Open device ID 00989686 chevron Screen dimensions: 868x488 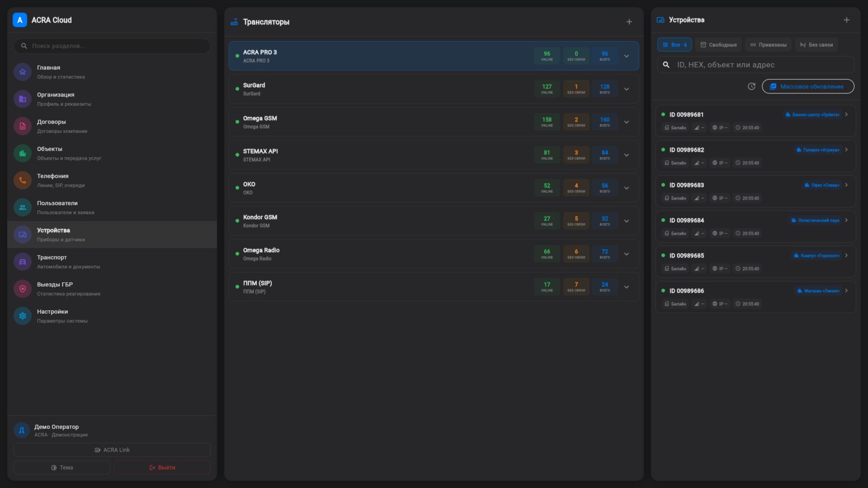[x=846, y=291]
